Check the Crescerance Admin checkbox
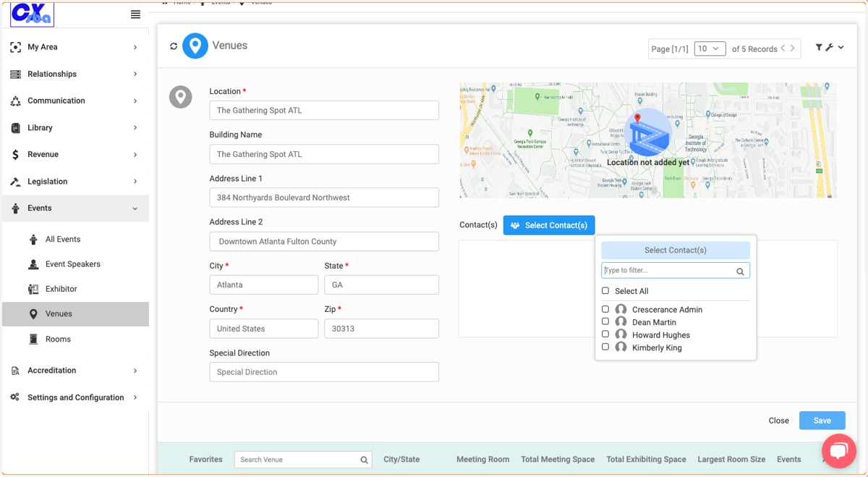 605,309
